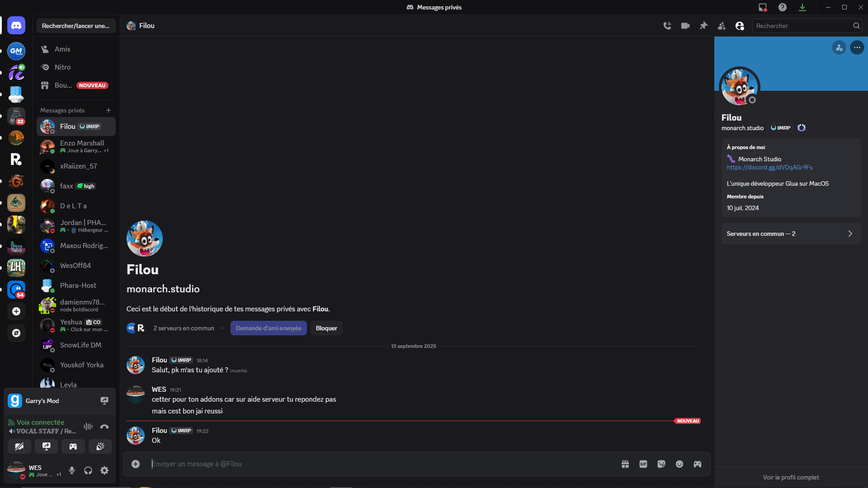
Task: Toggle microphone mute
Action: 72,470
